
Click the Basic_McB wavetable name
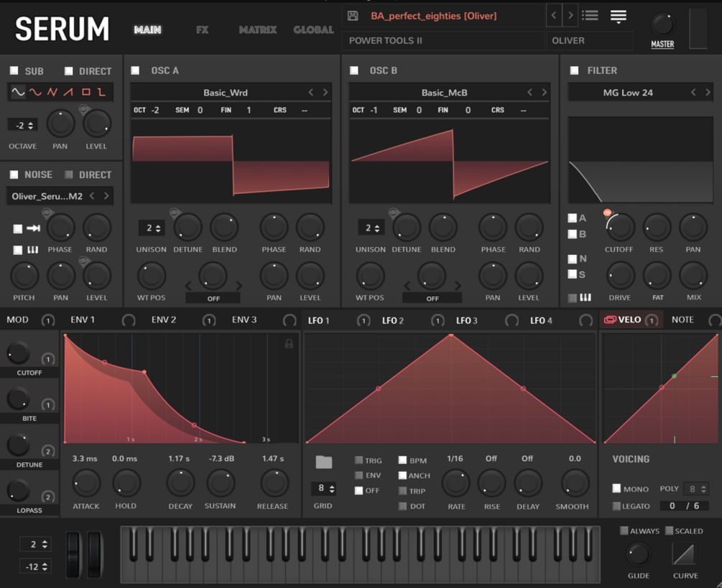pyautogui.click(x=445, y=93)
